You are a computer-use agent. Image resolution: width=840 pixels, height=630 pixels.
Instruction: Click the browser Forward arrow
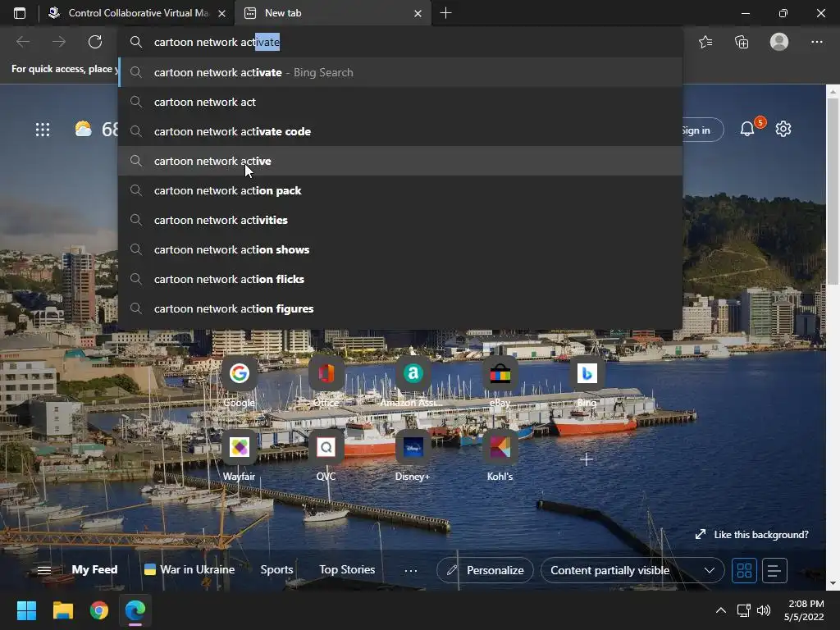tap(59, 42)
